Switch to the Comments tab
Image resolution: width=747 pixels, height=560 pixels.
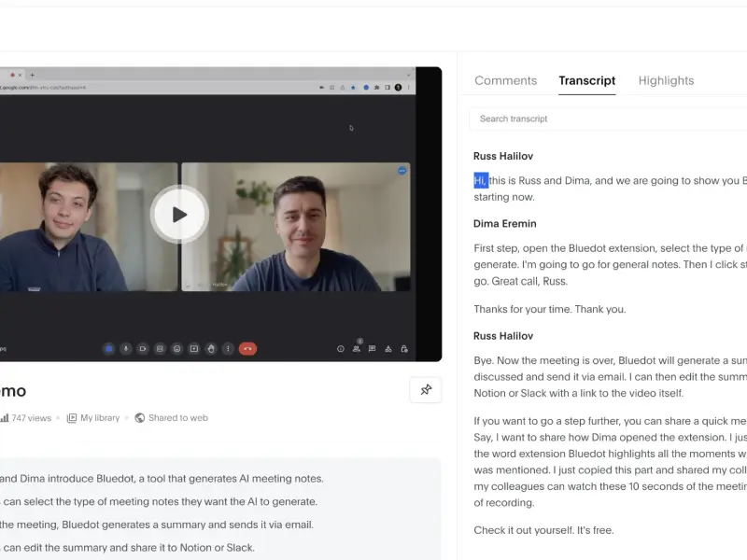505,80
